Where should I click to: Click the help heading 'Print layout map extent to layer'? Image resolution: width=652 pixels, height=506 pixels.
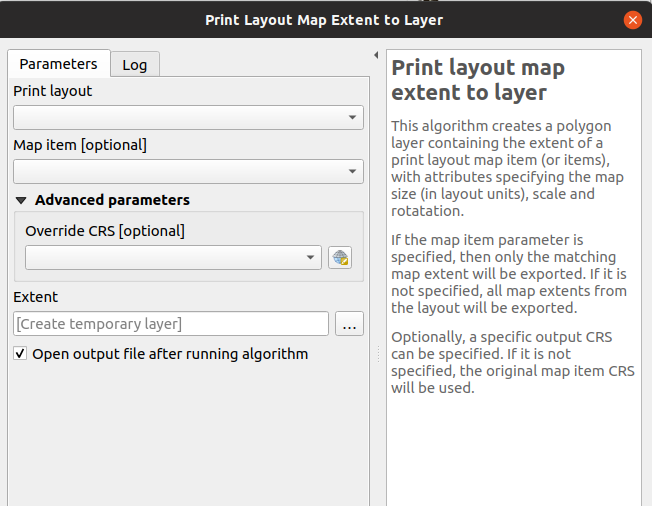[478, 80]
